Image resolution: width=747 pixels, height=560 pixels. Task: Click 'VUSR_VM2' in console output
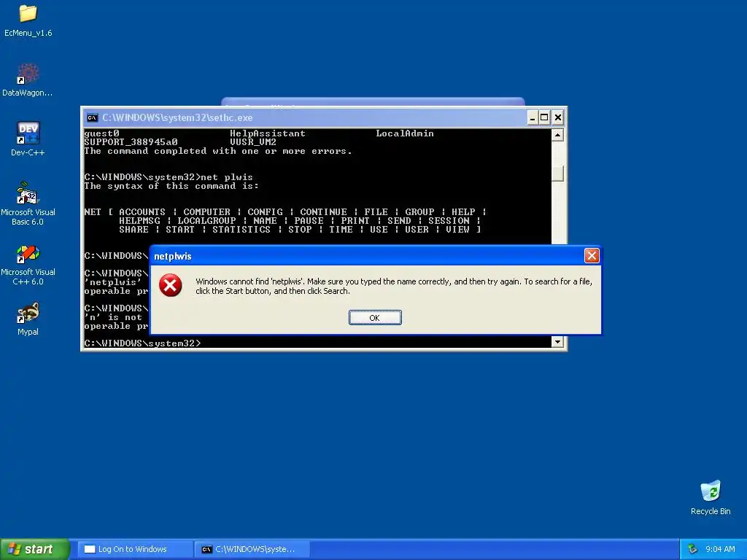point(253,142)
